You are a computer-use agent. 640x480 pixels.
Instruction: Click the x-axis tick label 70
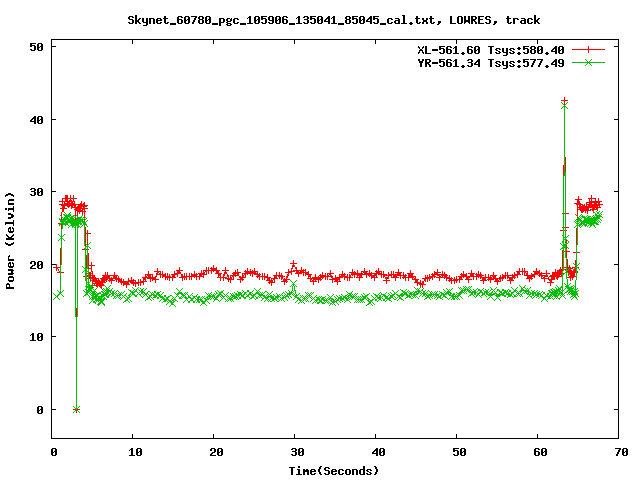[x=621, y=452]
